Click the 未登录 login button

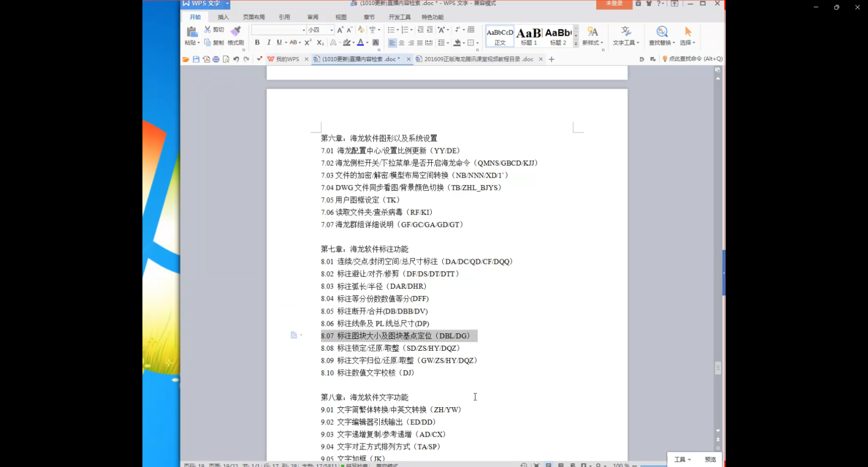[x=614, y=4]
